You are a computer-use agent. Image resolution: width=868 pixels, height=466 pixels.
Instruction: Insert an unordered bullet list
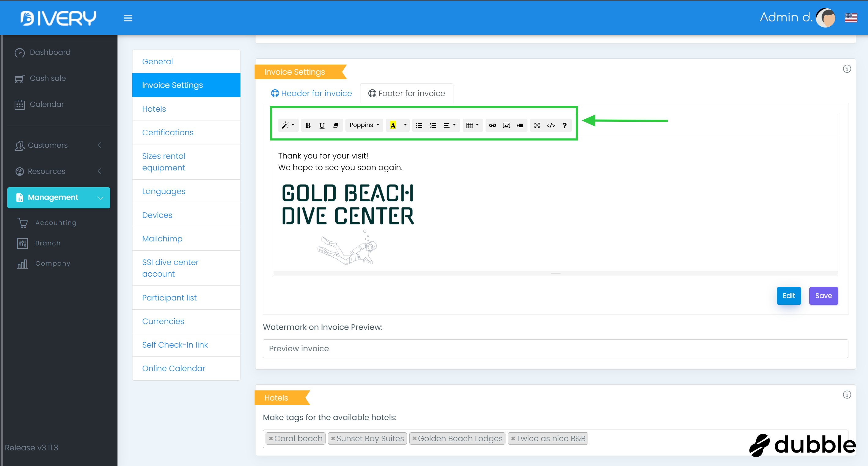pyautogui.click(x=419, y=125)
